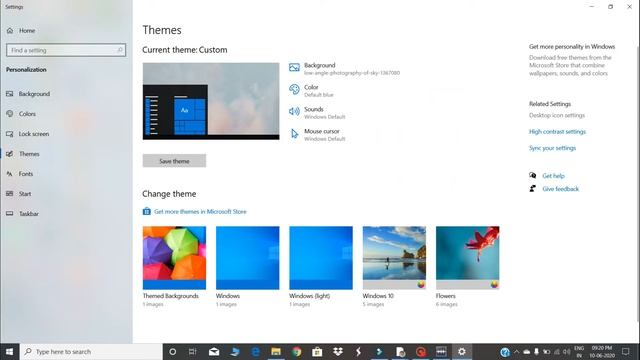The height and width of the screenshot is (360, 640).
Task: Open Get more themes in Microsoft Store
Action: (x=200, y=211)
